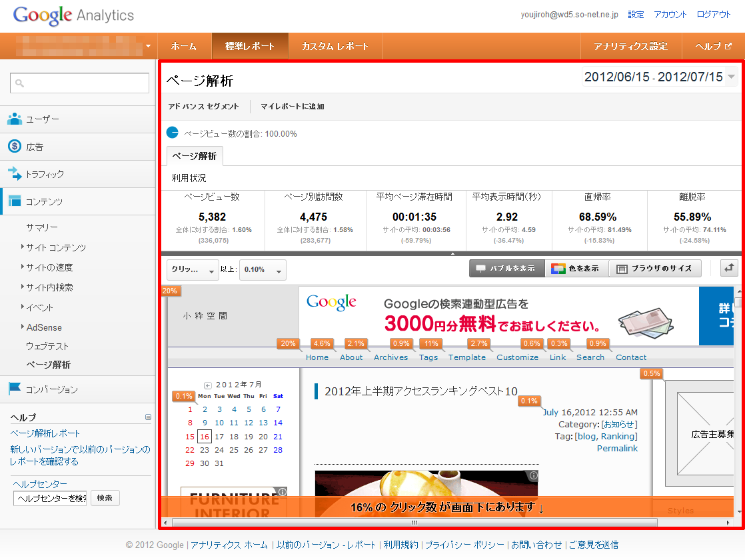This screenshot has height=560, width=745.
Task: Click the Template link in preview navigation
Action: tap(467, 357)
